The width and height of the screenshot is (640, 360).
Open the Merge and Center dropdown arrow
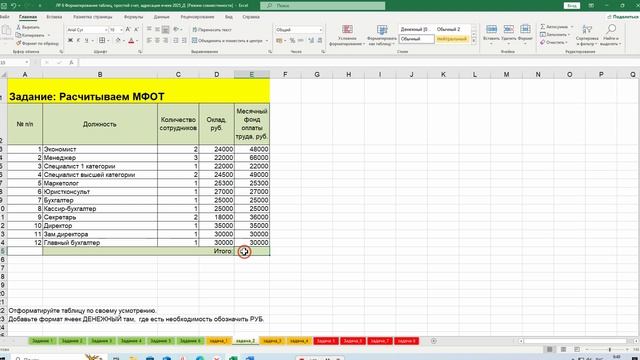pos(267,40)
